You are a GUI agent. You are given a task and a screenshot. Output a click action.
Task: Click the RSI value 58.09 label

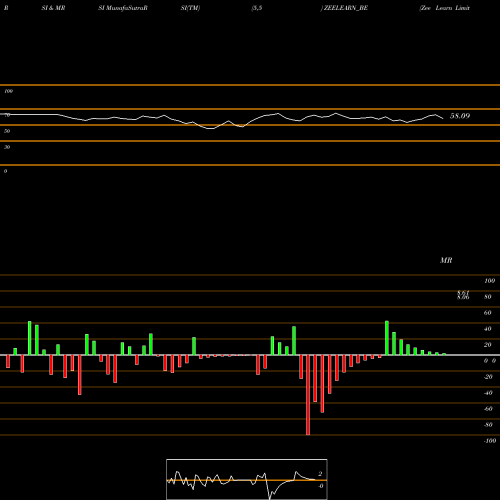coord(460,116)
